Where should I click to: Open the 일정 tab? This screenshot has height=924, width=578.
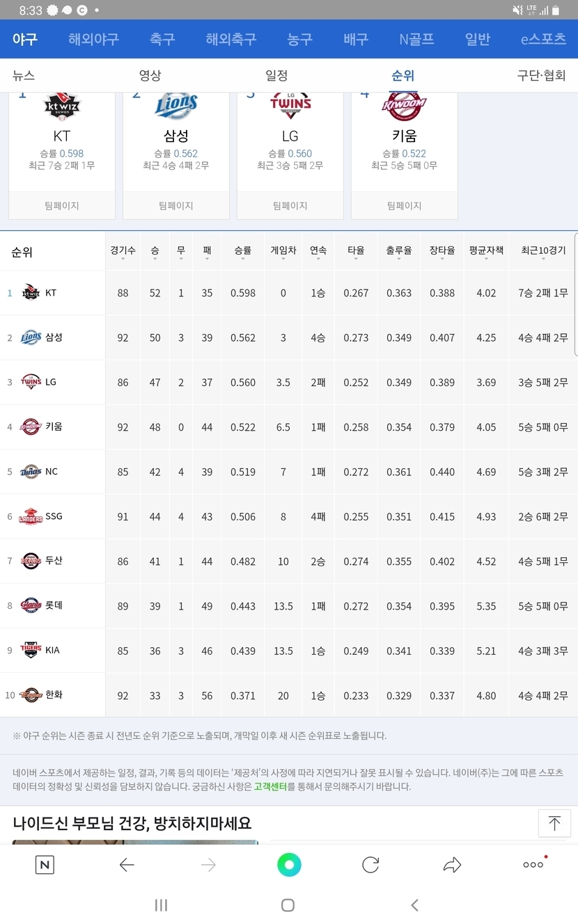tap(276, 76)
